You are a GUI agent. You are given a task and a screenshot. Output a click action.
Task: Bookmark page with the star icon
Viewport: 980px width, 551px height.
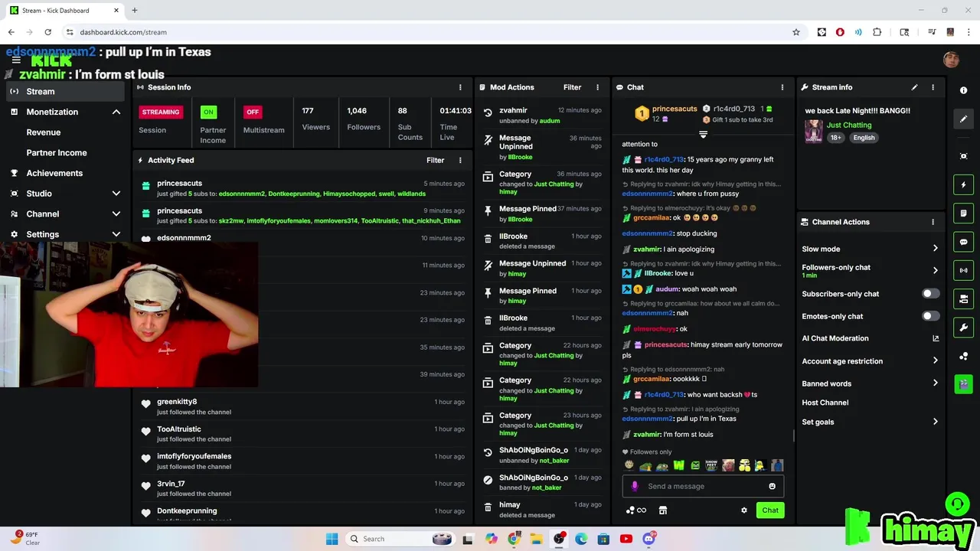(x=796, y=32)
